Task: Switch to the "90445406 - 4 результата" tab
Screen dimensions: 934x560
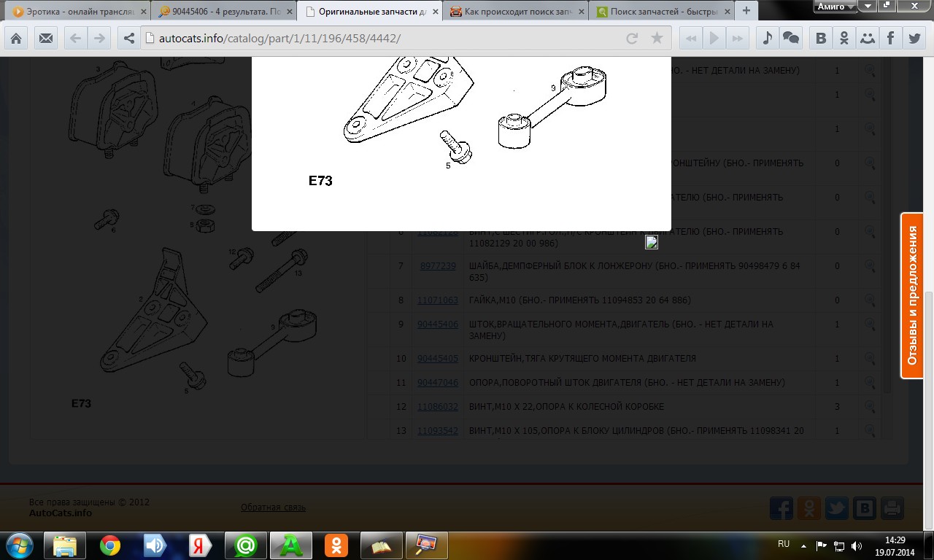Action: [x=223, y=12]
